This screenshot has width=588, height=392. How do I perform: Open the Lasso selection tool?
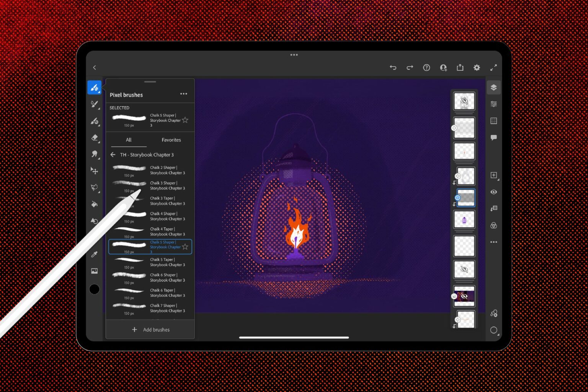(95, 187)
